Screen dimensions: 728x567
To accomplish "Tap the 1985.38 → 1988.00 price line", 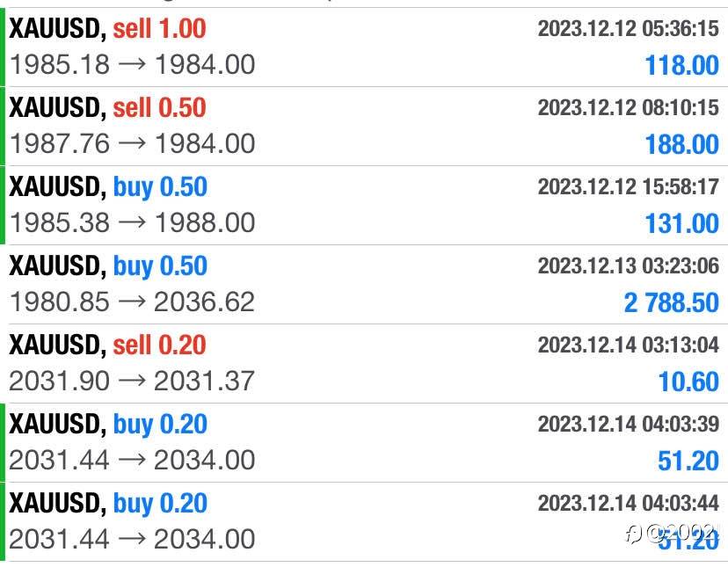I will point(132,222).
